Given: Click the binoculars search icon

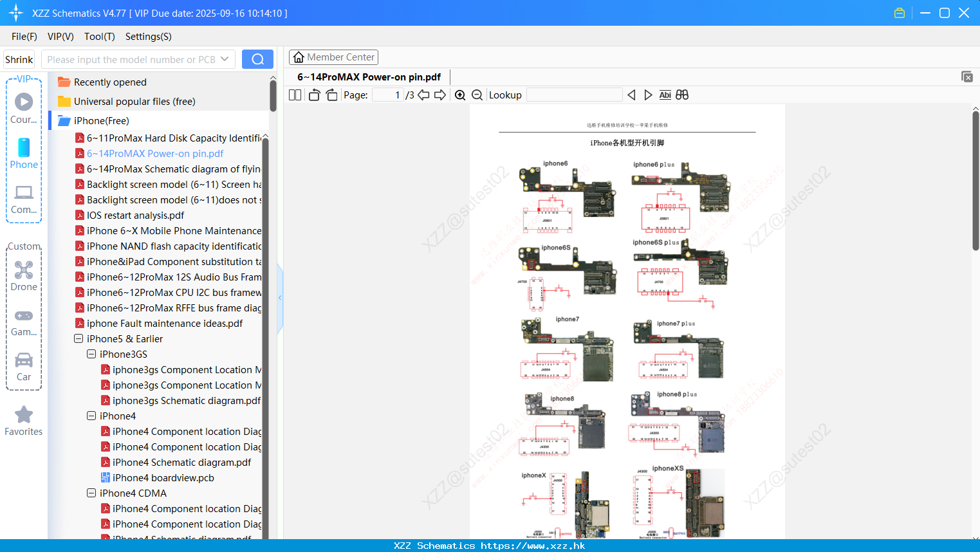Looking at the screenshot, I should point(682,95).
